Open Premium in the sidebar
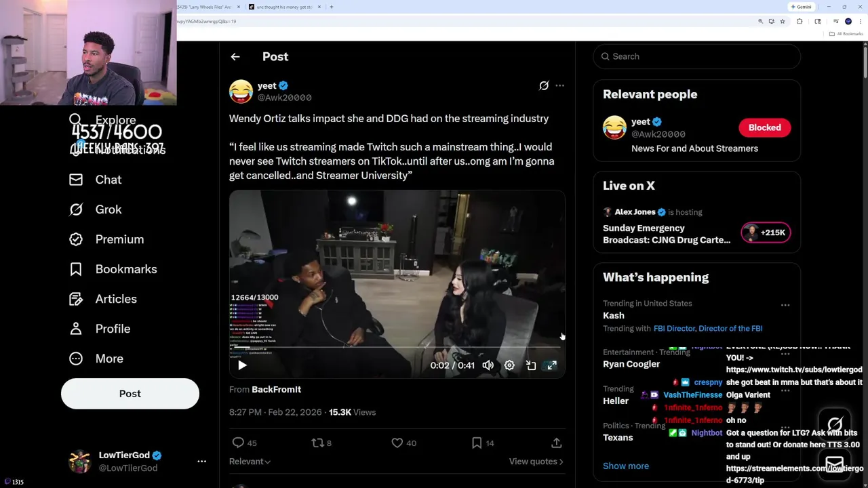The height and width of the screenshot is (488, 868). pyautogui.click(x=106, y=239)
